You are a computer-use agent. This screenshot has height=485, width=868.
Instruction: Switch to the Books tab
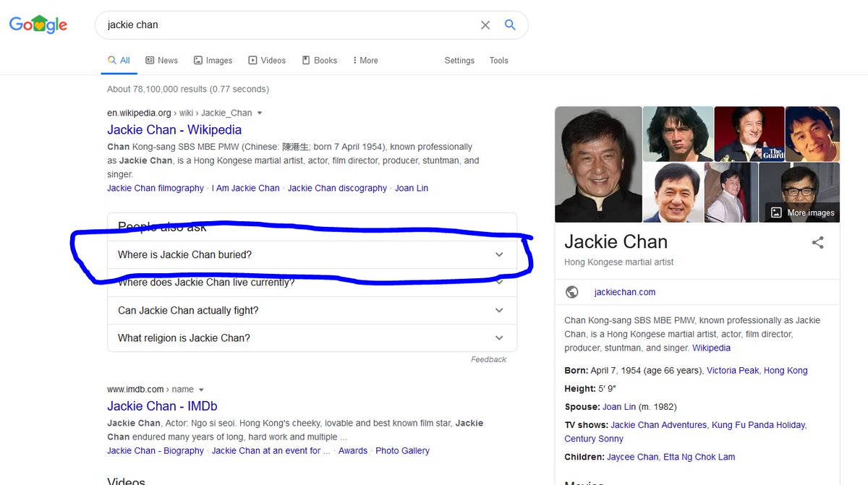pyautogui.click(x=320, y=61)
